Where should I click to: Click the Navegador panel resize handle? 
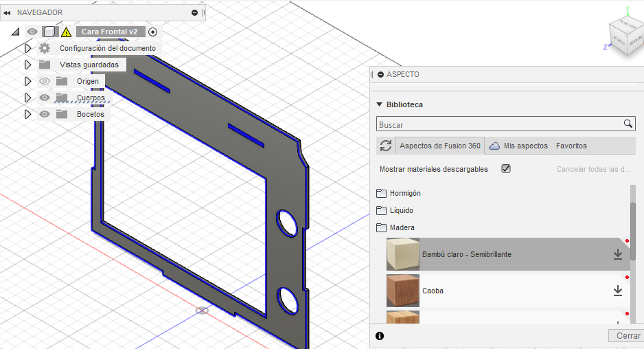pos(203,13)
